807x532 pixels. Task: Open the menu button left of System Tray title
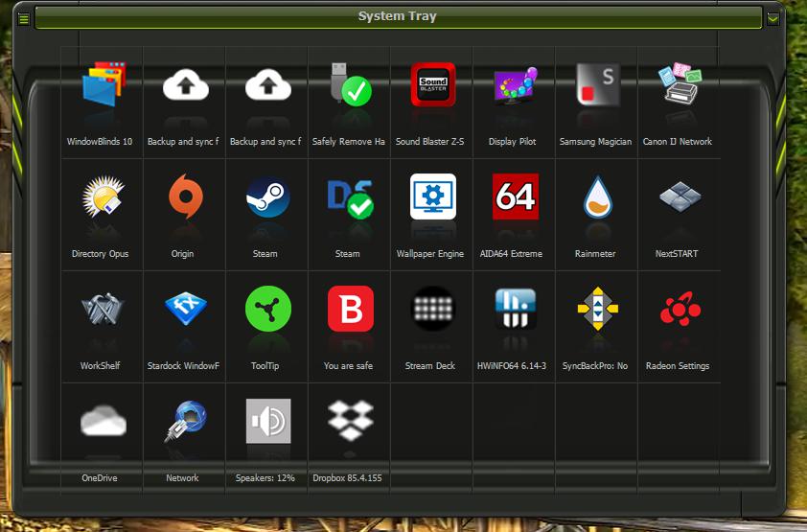point(24,18)
